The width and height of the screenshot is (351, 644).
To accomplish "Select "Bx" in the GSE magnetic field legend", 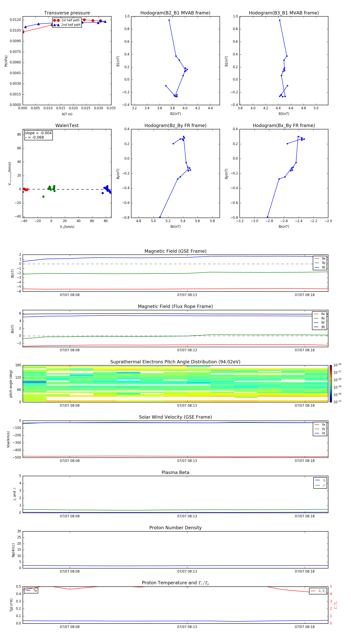I will [320, 259].
